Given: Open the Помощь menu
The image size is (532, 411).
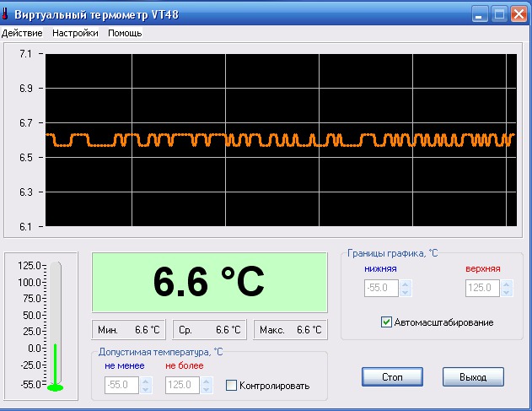Looking at the screenshot, I should coord(125,33).
